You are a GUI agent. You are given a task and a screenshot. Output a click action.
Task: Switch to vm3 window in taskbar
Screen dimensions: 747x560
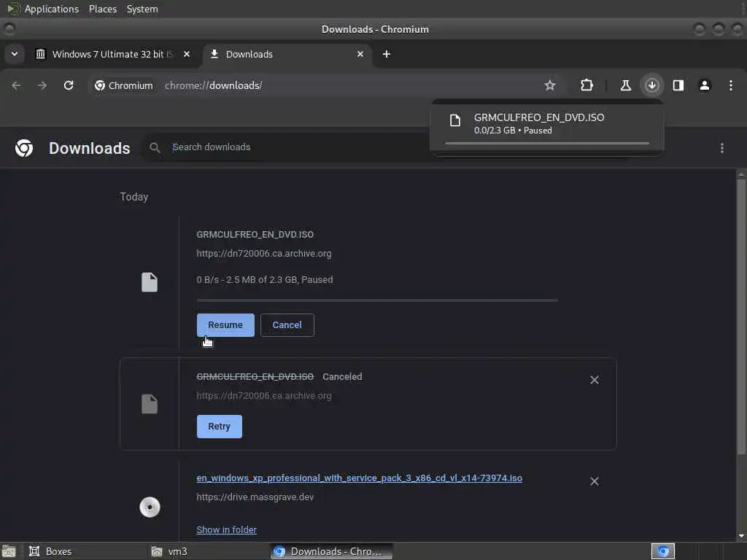[x=206, y=551]
